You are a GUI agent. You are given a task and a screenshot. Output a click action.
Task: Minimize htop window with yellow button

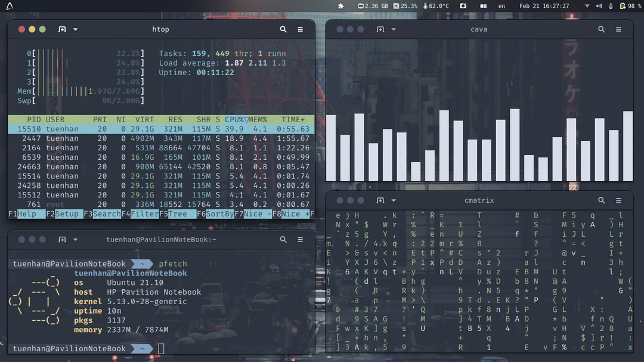(x=32, y=29)
